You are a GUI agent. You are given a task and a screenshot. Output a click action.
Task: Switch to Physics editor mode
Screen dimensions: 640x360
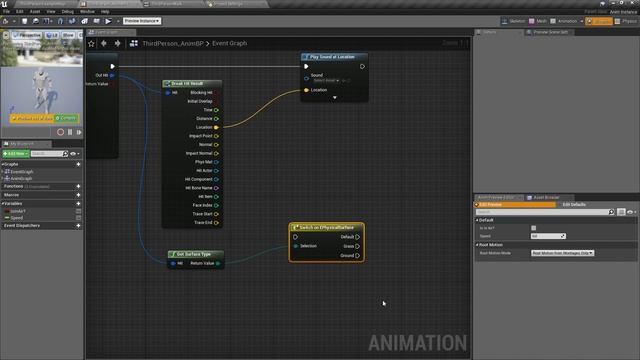(x=626, y=21)
